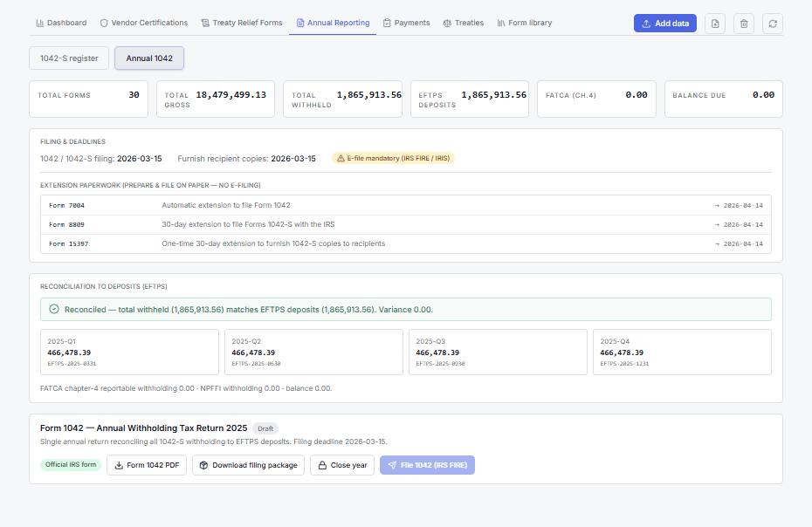Click the Official IRS form badge
This screenshot has height=527, width=812.
71,464
